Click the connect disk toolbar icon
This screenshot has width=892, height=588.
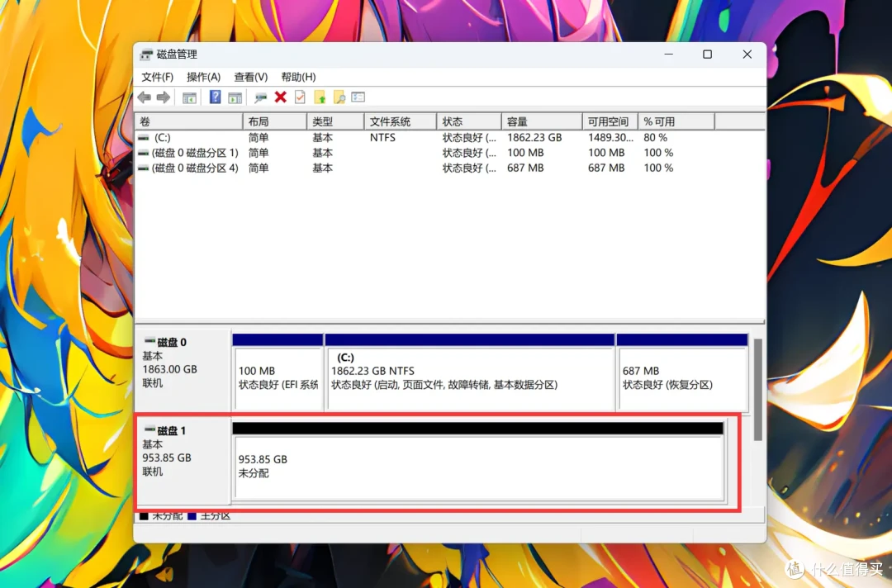260,97
